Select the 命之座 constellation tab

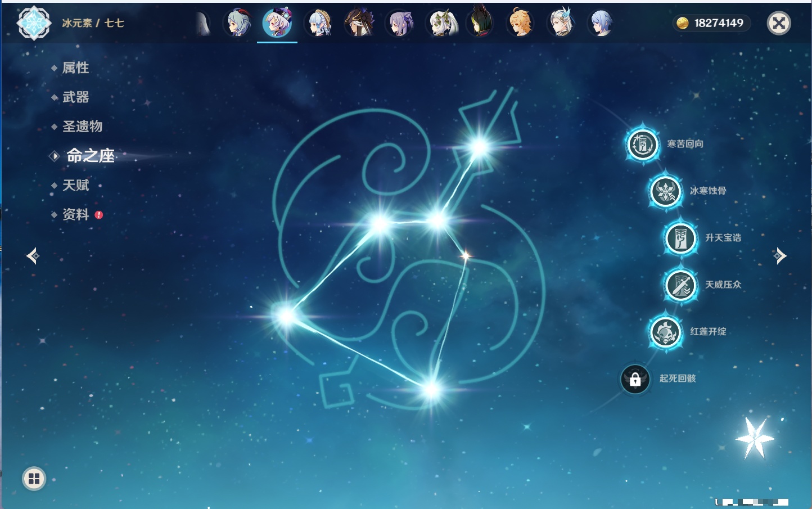(90, 156)
